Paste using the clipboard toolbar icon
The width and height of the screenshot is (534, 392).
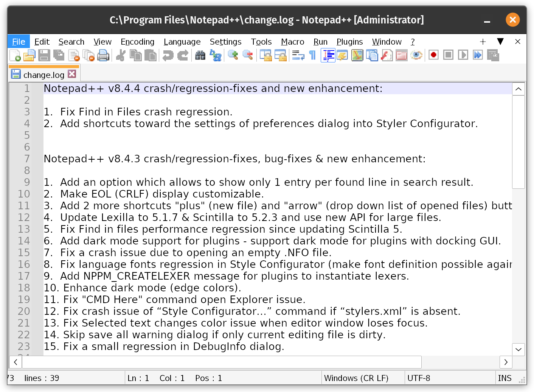[x=150, y=55]
